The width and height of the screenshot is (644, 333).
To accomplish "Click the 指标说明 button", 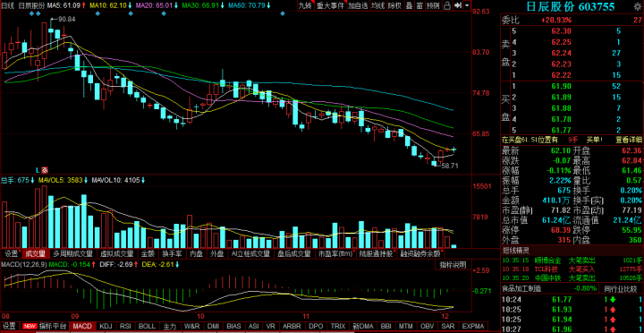I will point(453,264).
